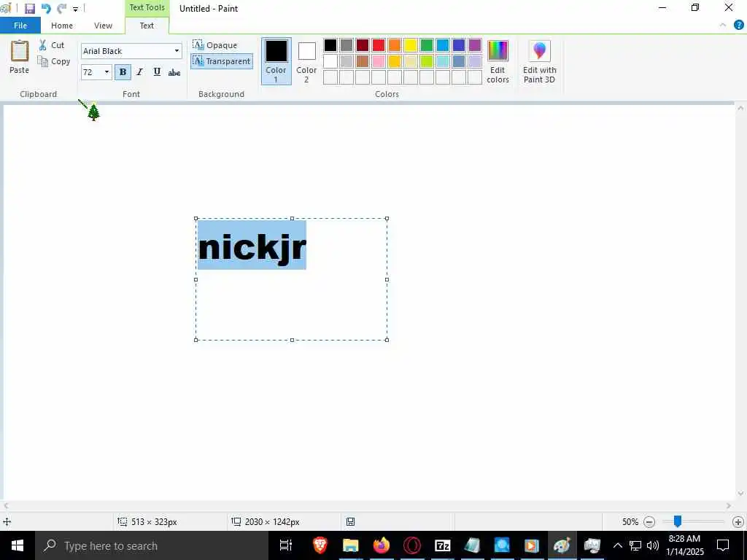Screen dimensions: 747x560
Task: Select Transparent background option
Action: [222, 61]
